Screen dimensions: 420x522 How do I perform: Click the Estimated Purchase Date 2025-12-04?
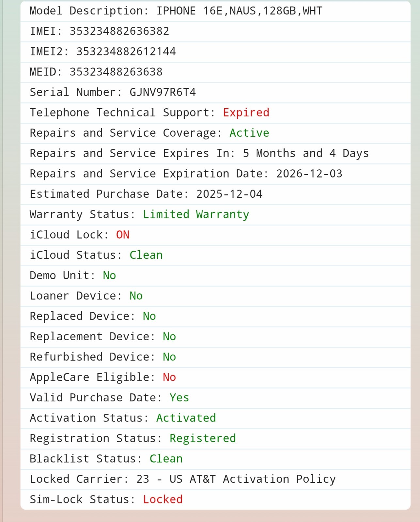(229, 194)
